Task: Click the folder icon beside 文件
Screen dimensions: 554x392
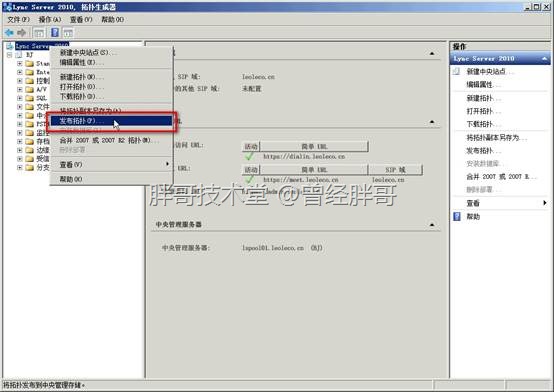Action: pyautogui.click(x=30, y=107)
